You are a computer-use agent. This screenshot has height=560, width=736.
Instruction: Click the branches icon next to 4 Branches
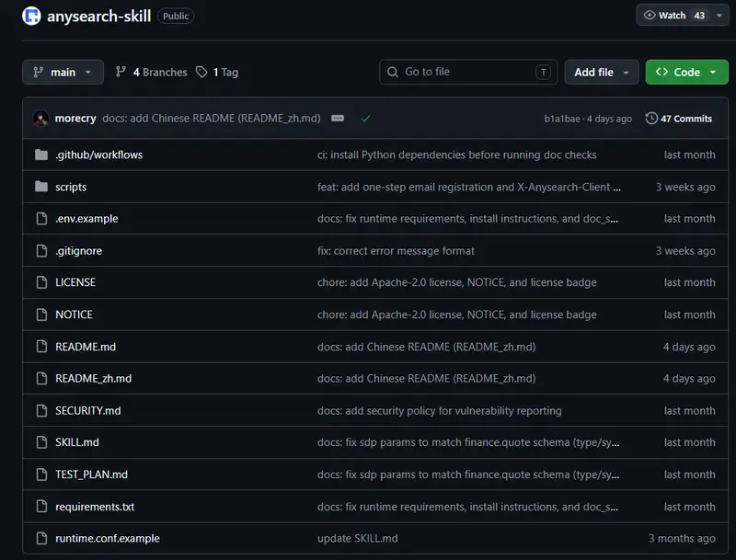click(x=121, y=72)
